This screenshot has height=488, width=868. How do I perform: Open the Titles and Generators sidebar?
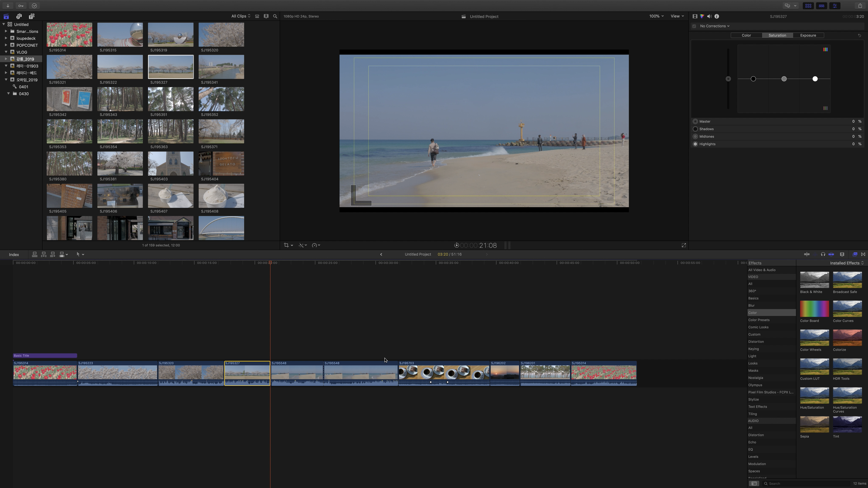click(x=31, y=16)
